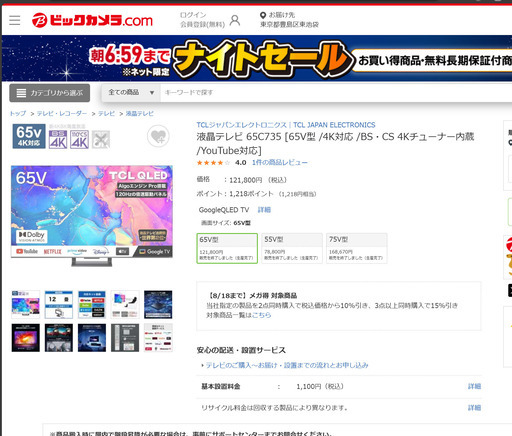Open TCL JAPAN ELECTRONICS brand link

[x=286, y=125]
